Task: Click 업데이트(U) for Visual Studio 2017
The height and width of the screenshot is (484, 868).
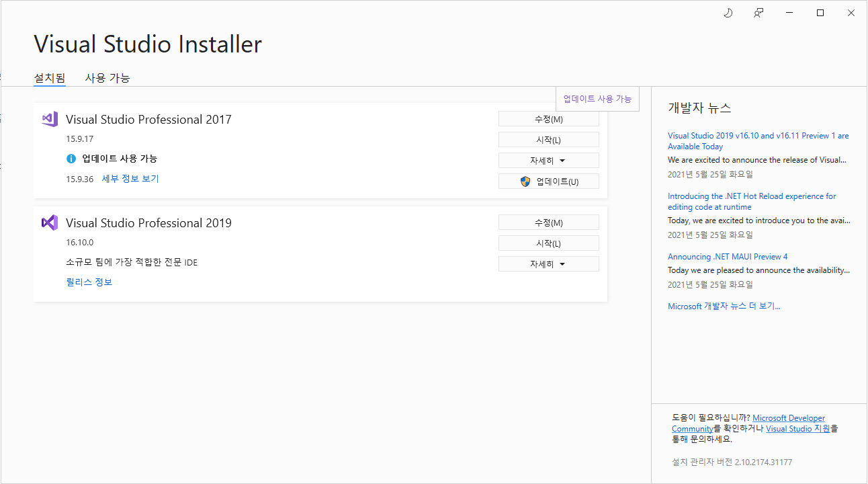Action: pos(548,182)
